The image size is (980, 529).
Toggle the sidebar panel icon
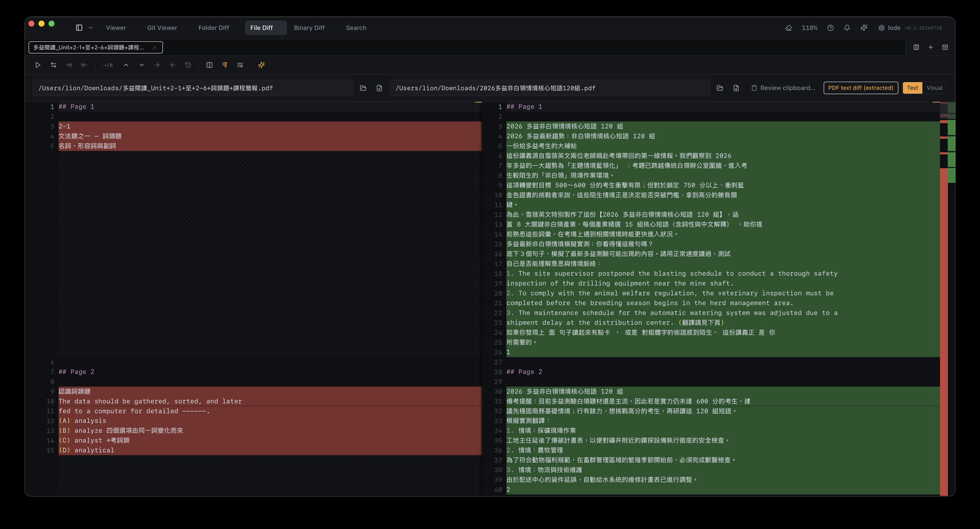coord(79,28)
